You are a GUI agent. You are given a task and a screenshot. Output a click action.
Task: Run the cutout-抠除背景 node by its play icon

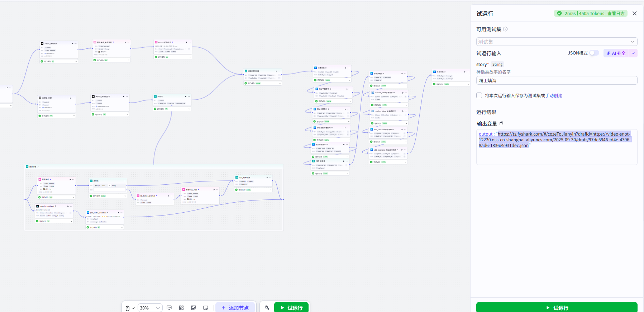coord(186,42)
